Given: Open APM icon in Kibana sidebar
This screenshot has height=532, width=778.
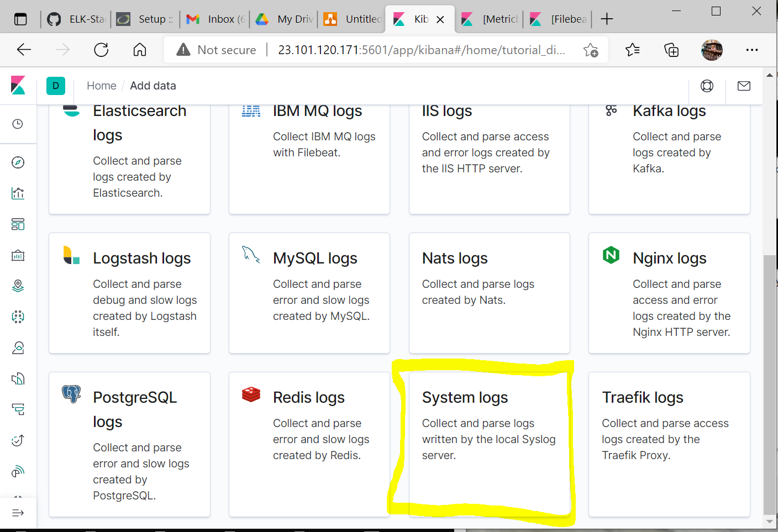Looking at the screenshot, I should tap(18, 409).
